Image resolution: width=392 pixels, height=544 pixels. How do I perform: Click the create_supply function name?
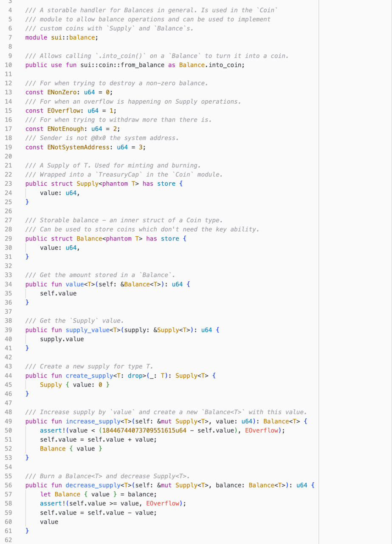pos(89,375)
